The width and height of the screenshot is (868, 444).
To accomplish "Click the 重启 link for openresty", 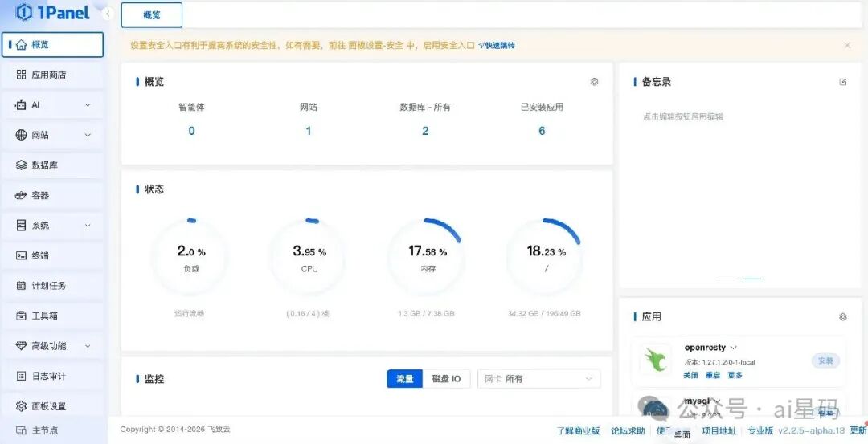I will pyautogui.click(x=713, y=375).
